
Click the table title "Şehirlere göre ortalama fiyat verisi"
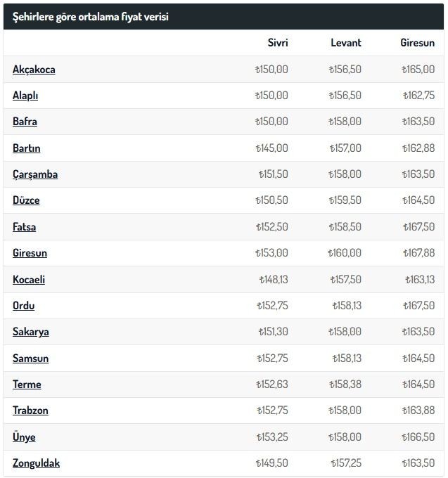click(x=90, y=16)
